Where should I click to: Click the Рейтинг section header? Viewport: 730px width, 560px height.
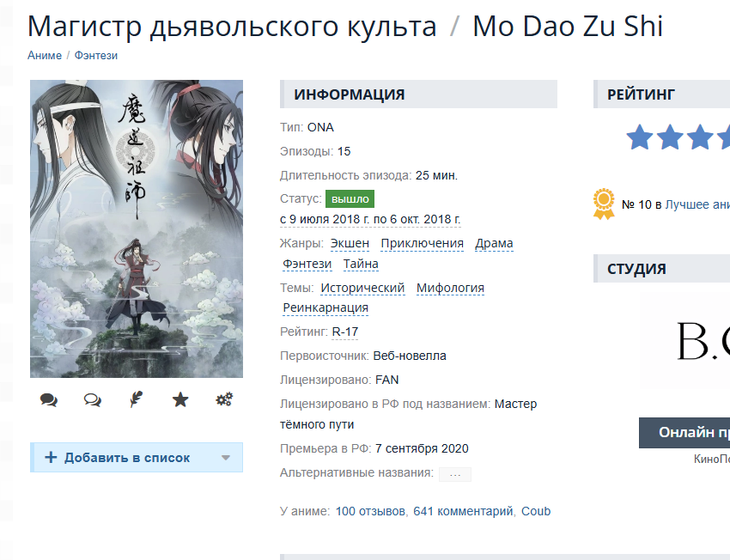[x=661, y=94]
